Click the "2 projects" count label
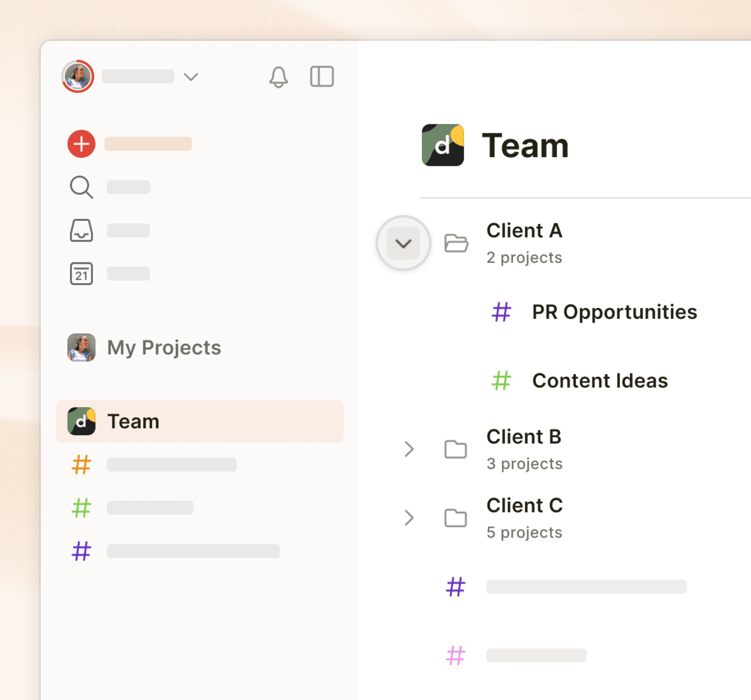Image resolution: width=751 pixels, height=700 pixels. [x=524, y=258]
